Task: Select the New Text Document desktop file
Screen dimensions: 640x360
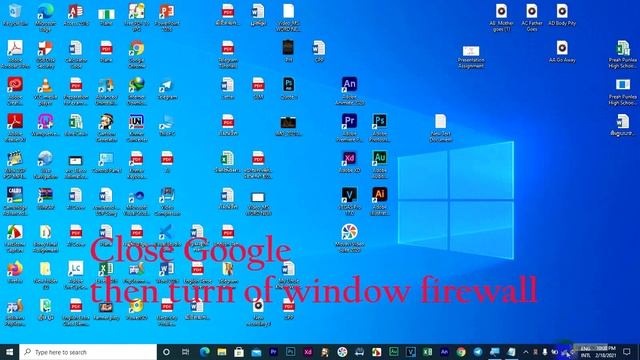Action: [x=440, y=128]
